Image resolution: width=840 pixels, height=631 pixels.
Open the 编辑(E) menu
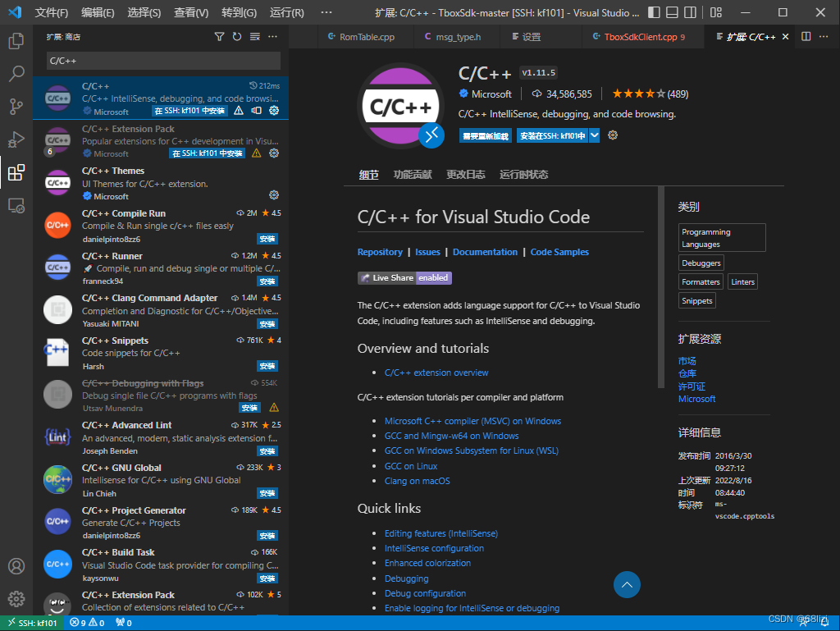click(x=98, y=12)
